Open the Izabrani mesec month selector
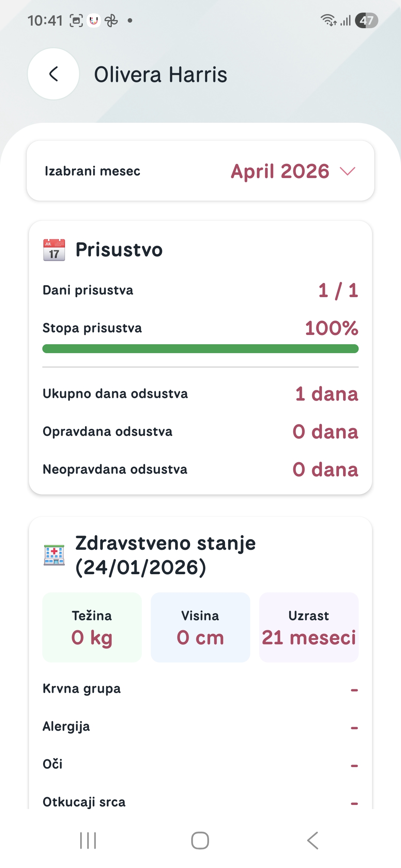401x868 pixels. pyautogui.click(x=200, y=171)
